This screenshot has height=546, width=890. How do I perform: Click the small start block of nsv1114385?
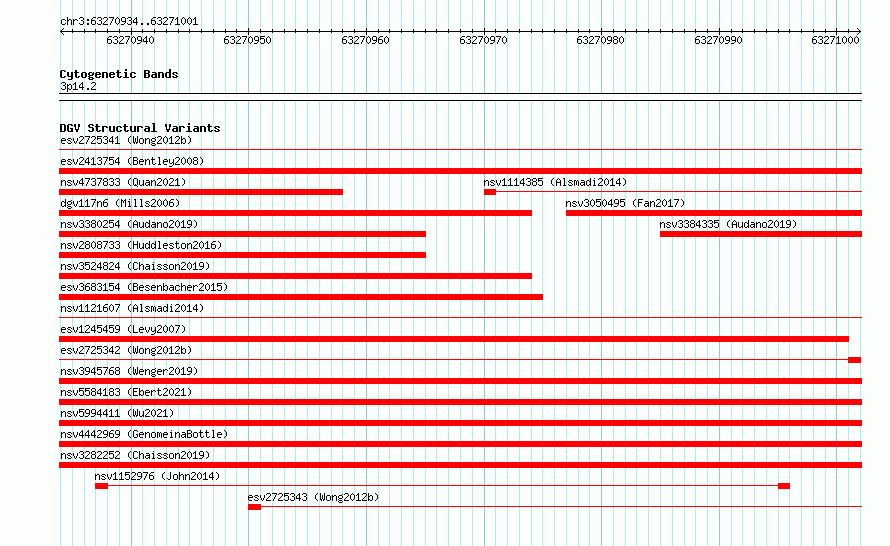(490, 192)
